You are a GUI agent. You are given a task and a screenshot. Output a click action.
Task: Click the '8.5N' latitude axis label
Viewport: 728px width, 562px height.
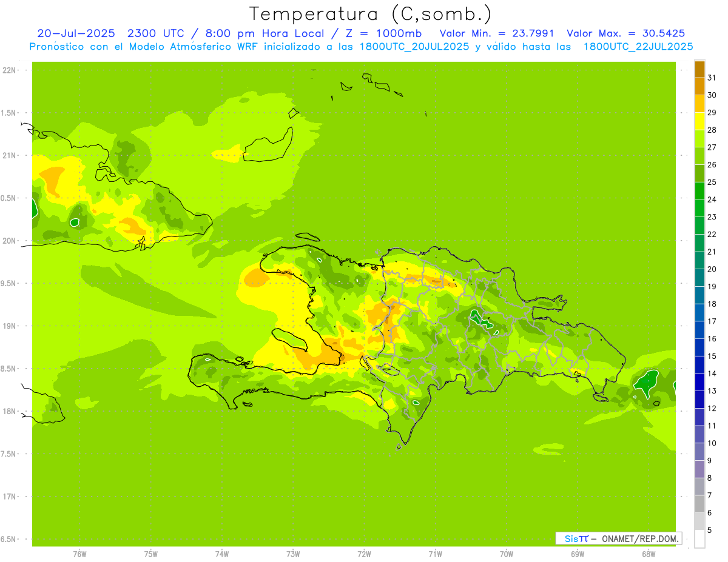pos(8,369)
